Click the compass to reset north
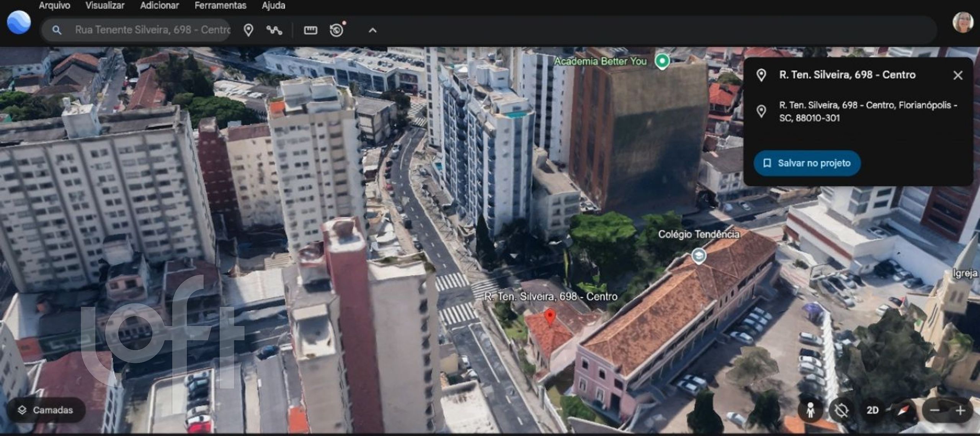This screenshot has width=980, height=436. tap(903, 410)
